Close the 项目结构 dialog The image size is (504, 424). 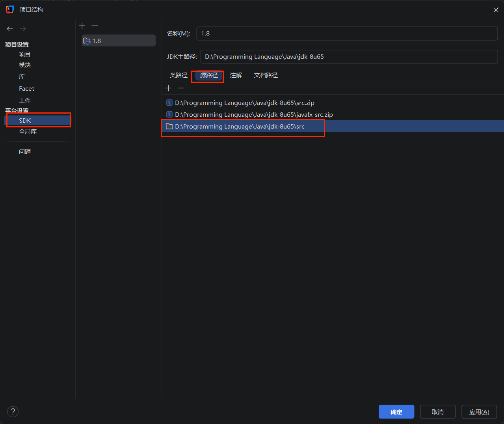click(x=496, y=10)
